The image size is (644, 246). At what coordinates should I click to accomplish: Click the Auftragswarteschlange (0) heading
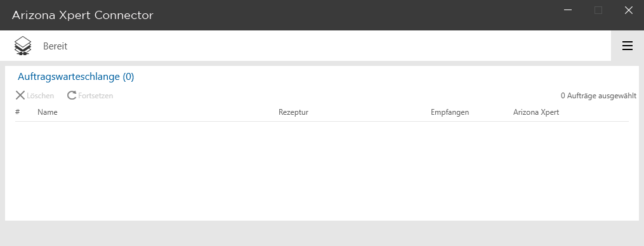[76, 77]
